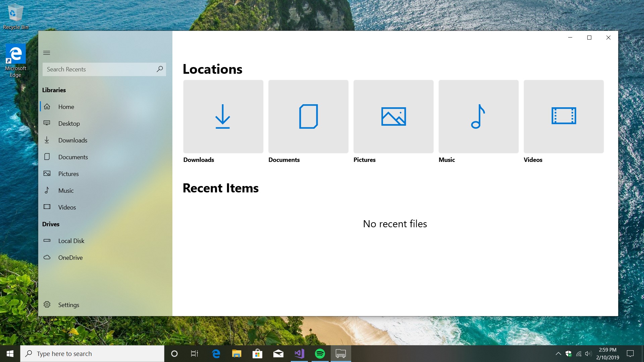Open the Downloads location tile
Screen dimensions: 644x362
coord(223,117)
